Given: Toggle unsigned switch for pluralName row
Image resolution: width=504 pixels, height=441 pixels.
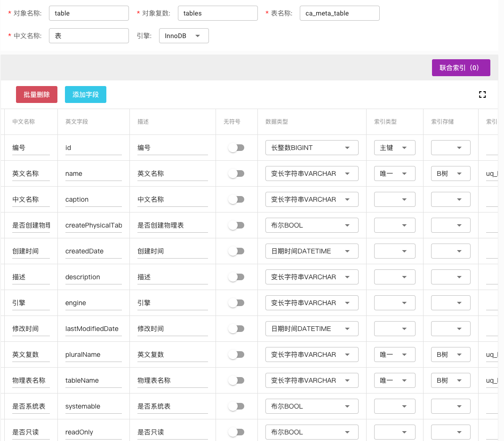Looking at the screenshot, I should [237, 354].
